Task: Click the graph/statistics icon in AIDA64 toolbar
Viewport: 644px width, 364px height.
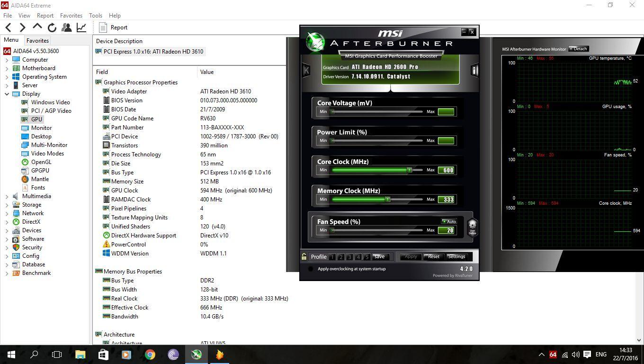Action: coord(81,27)
